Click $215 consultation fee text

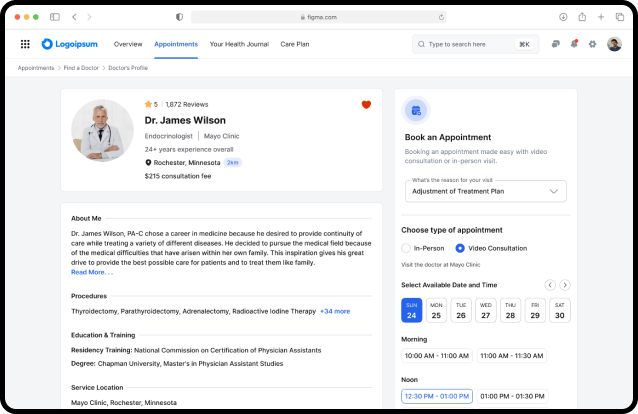pyautogui.click(x=178, y=176)
